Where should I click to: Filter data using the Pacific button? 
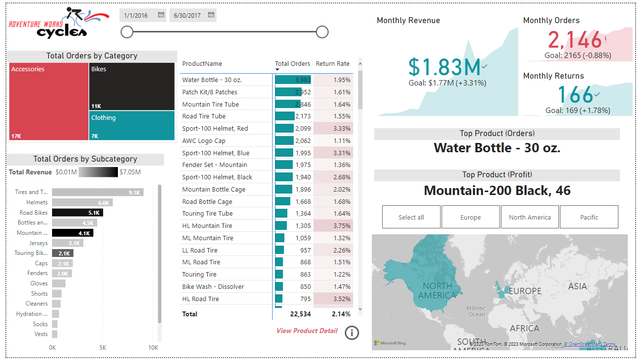click(589, 217)
